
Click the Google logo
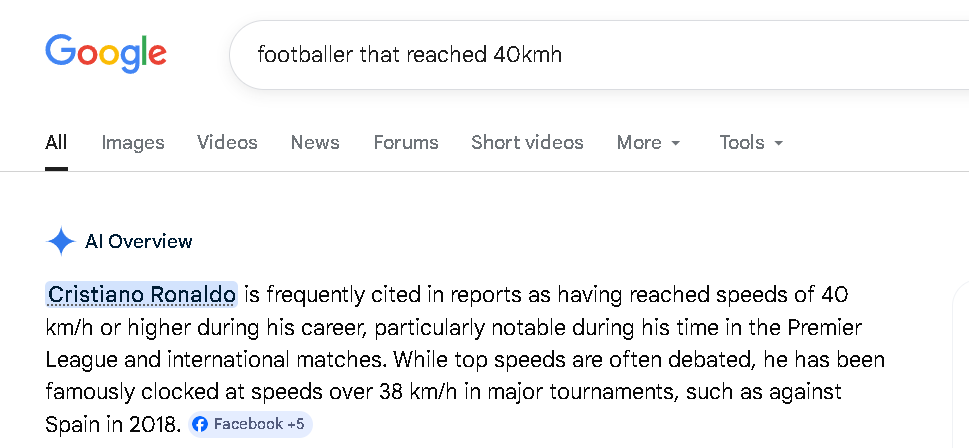point(105,53)
